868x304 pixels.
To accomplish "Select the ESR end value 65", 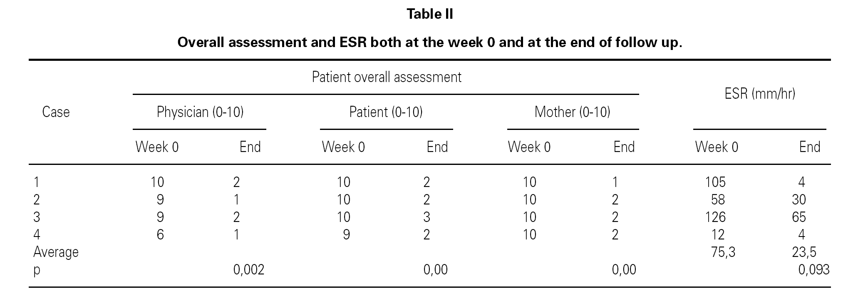I will (x=799, y=217).
